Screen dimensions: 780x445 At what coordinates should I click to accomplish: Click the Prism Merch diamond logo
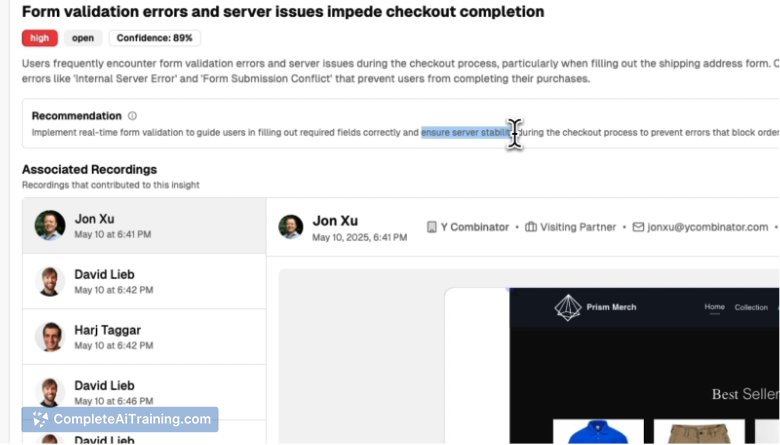(x=568, y=307)
